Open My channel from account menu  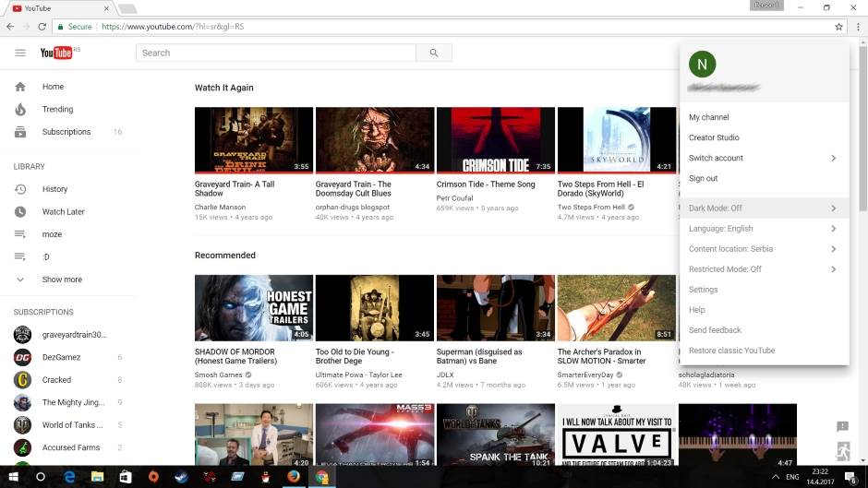(x=764, y=117)
